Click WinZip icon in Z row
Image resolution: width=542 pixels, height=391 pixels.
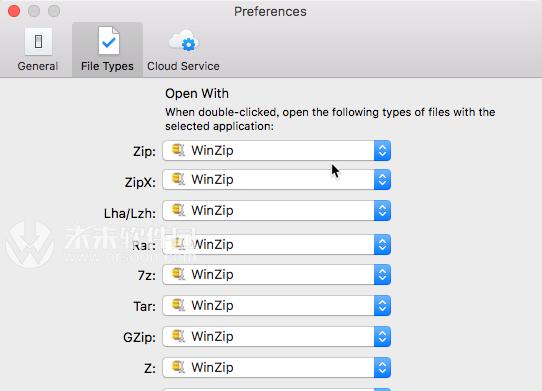coord(179,367)
